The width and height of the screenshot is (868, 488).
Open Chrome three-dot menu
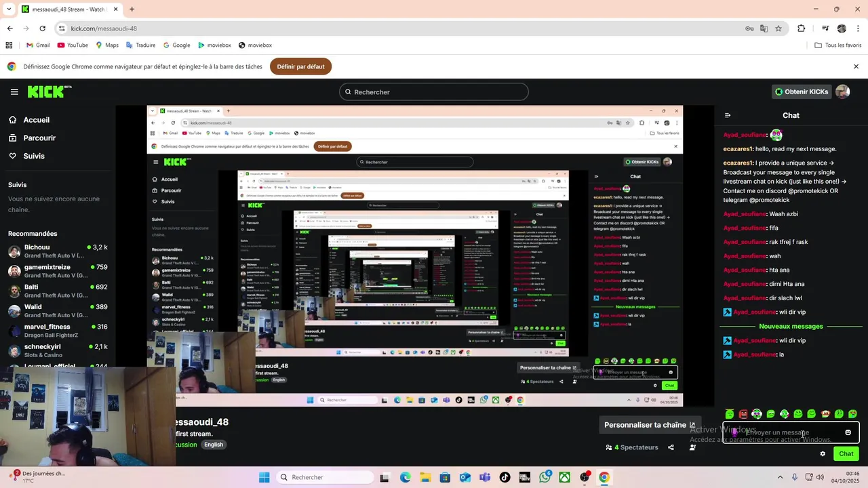pos(858,28)
